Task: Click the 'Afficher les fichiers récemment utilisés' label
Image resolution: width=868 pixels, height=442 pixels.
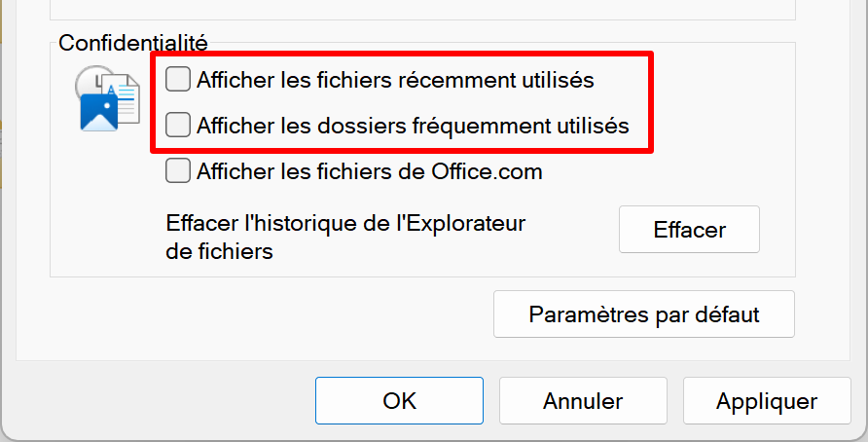Action: click(x=395, y=80)
